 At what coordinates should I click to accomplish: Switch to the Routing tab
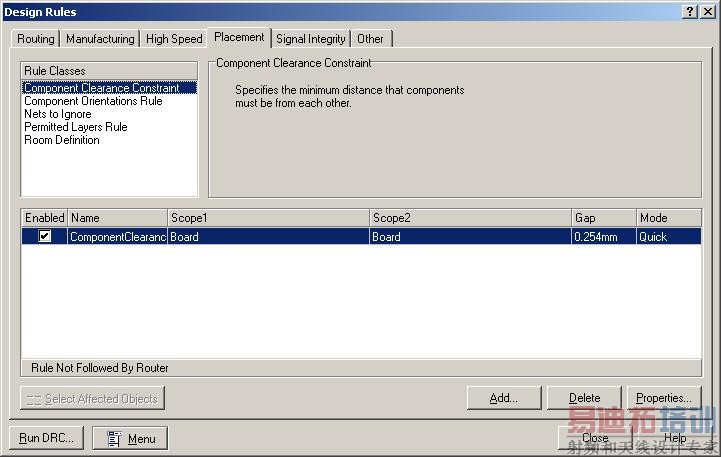coord(35,39)
